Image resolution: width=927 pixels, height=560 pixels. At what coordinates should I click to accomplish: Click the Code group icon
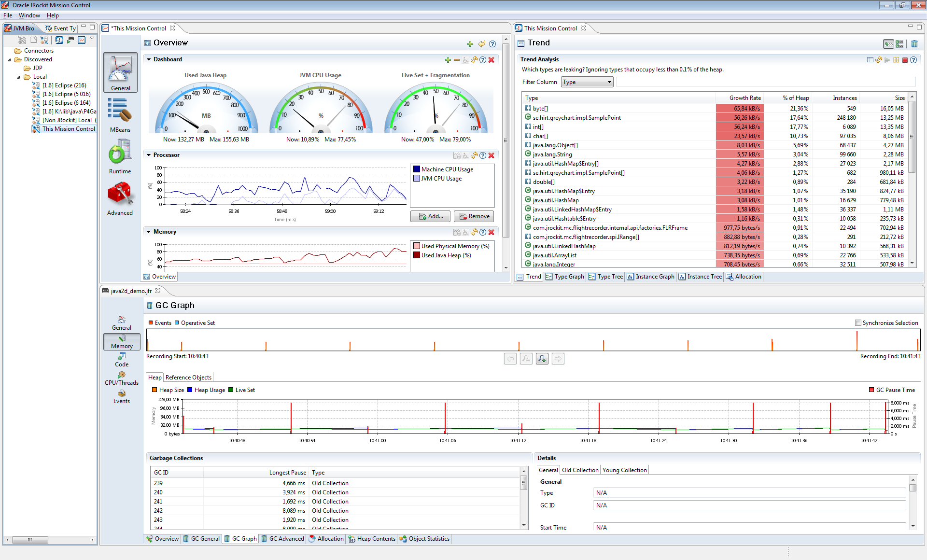[122, 356]
